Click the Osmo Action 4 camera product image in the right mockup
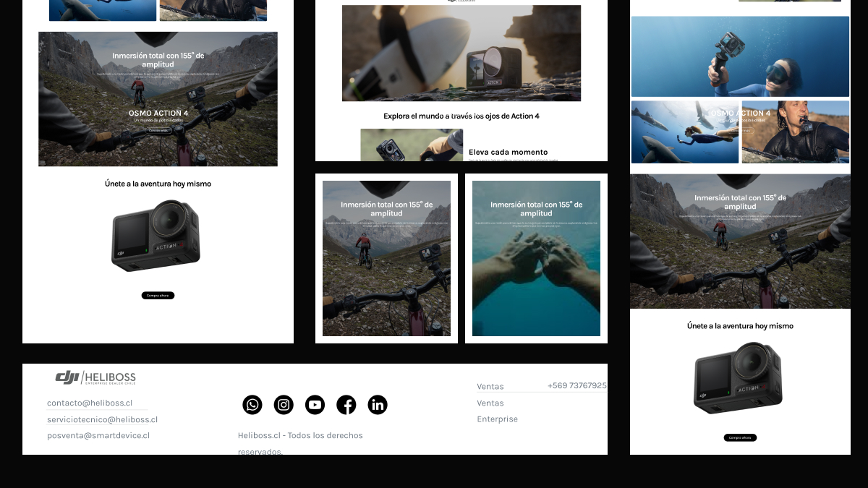 click(x=739, y=377)
